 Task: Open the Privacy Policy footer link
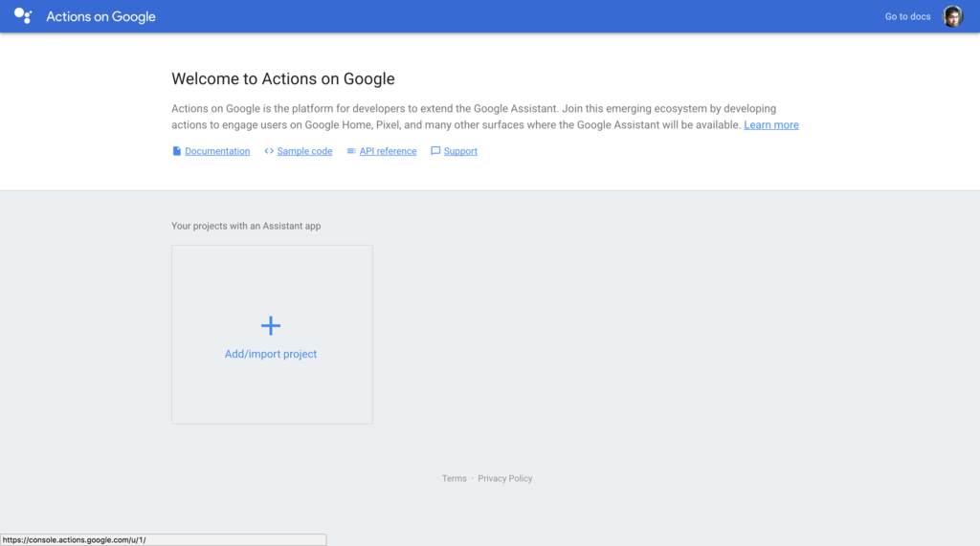(x=505, y=478)
